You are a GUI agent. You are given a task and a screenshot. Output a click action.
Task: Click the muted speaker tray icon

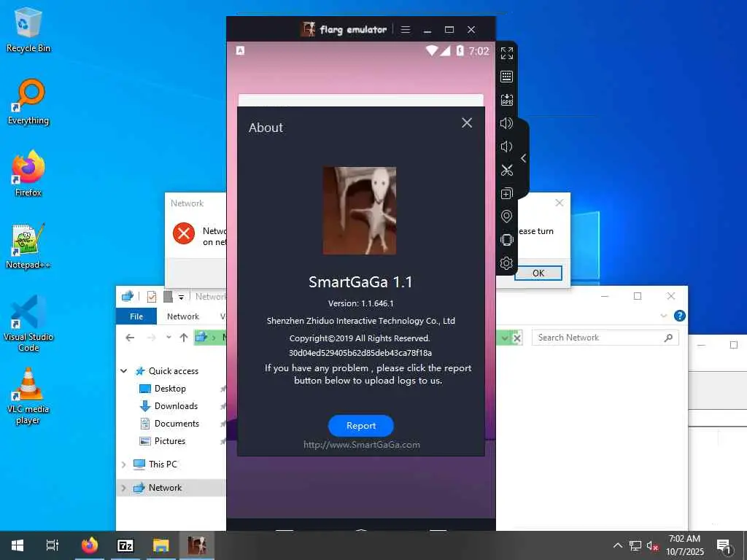[652, 546]
